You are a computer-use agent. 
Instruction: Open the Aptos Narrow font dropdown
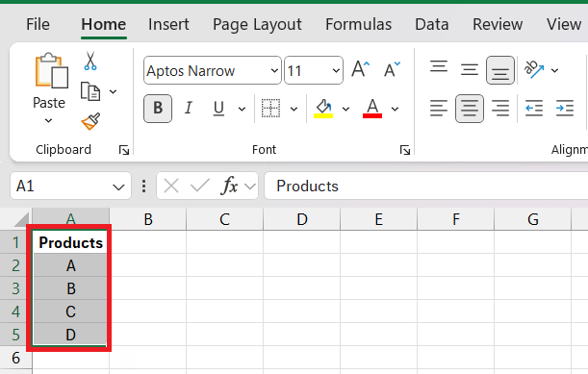point(274,70)
